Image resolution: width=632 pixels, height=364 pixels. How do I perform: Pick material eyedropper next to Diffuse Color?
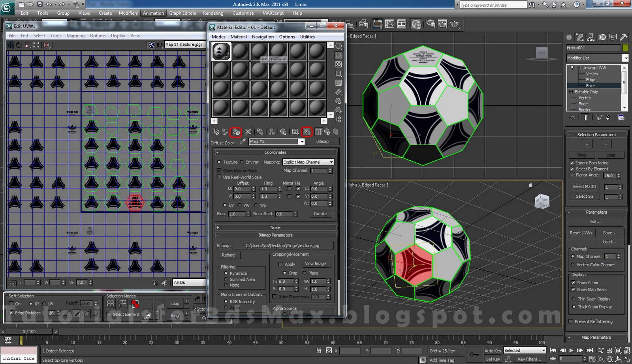pos(243,142)
